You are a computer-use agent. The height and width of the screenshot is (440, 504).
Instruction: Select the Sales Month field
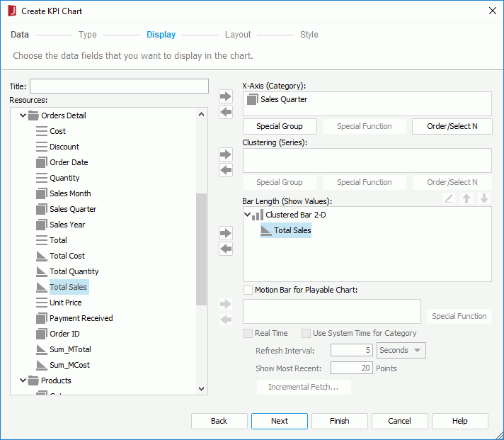click(x=70, y=193)
